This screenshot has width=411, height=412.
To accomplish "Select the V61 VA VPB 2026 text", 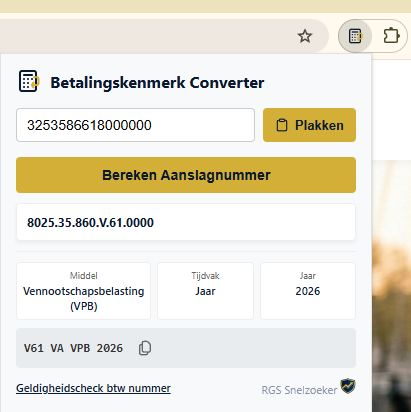I will click(x=73, y=348).
